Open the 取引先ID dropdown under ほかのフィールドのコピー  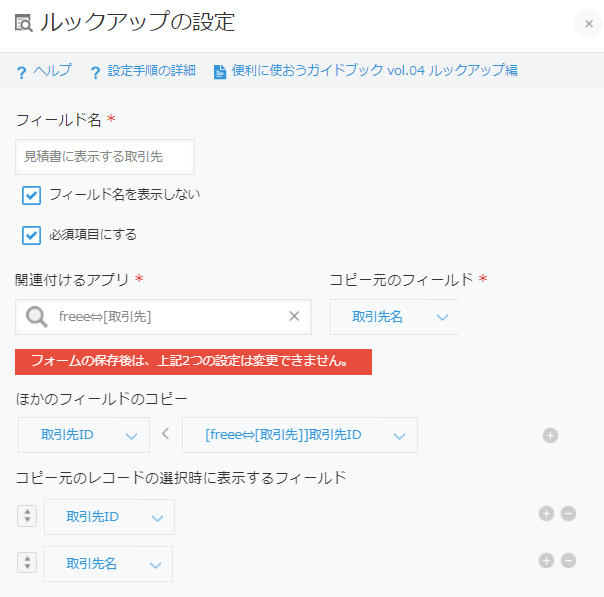tap(84, 435)
